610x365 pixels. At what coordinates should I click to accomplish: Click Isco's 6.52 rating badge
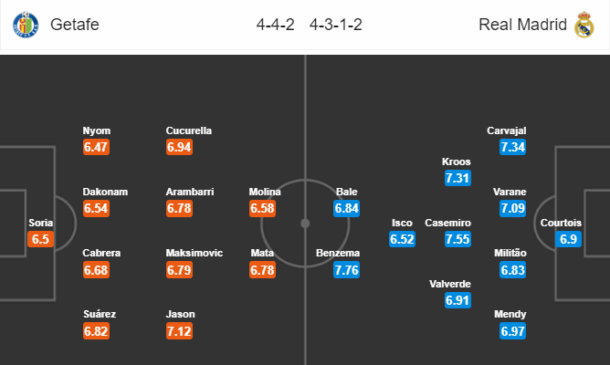coord(402,239)
